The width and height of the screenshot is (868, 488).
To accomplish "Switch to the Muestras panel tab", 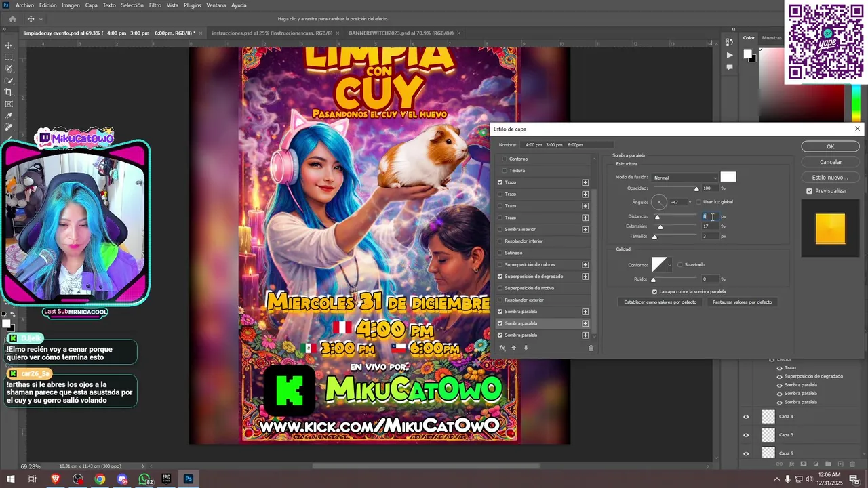I will tap(772, 38).
